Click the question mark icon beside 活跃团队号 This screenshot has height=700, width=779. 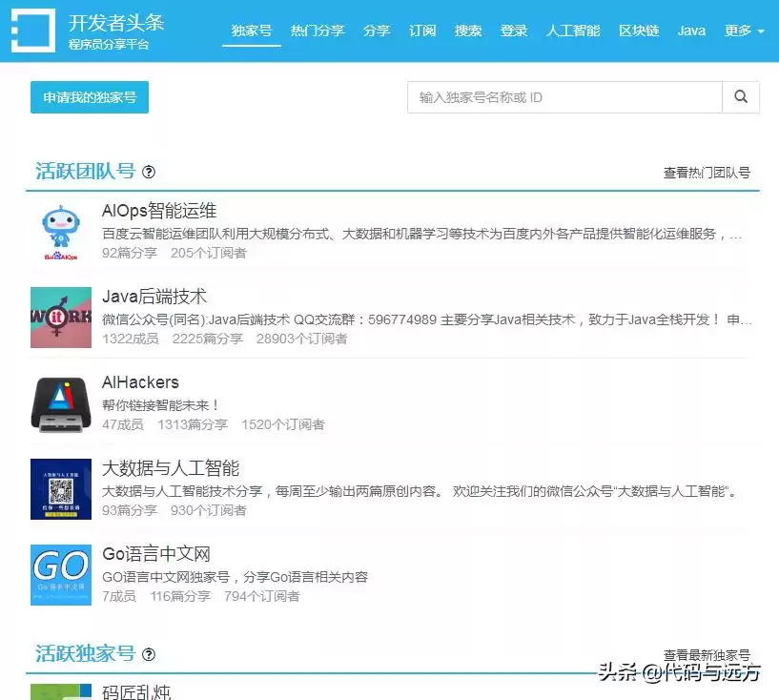click(x=149, y=172)
